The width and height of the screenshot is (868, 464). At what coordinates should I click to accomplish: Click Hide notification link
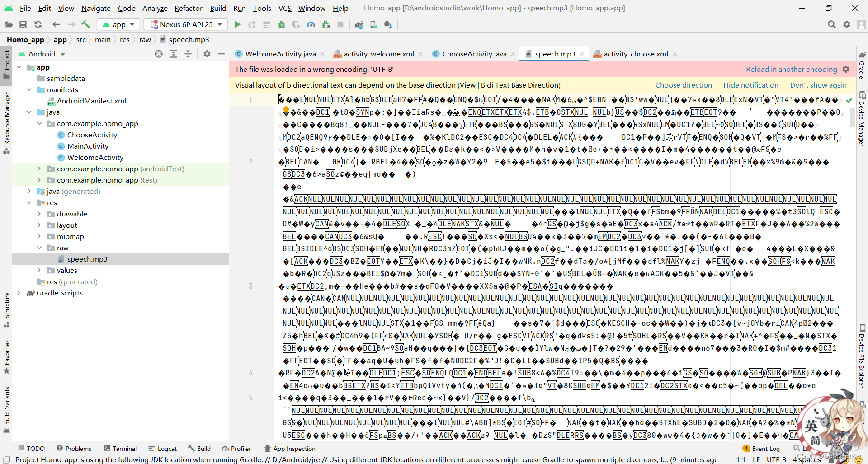(x=751, y=85)
